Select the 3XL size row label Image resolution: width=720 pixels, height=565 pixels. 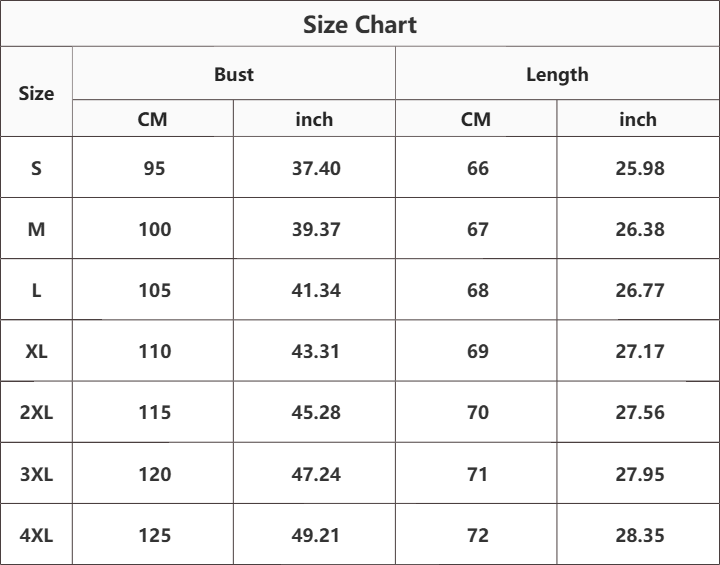click(x=36, y=474)
